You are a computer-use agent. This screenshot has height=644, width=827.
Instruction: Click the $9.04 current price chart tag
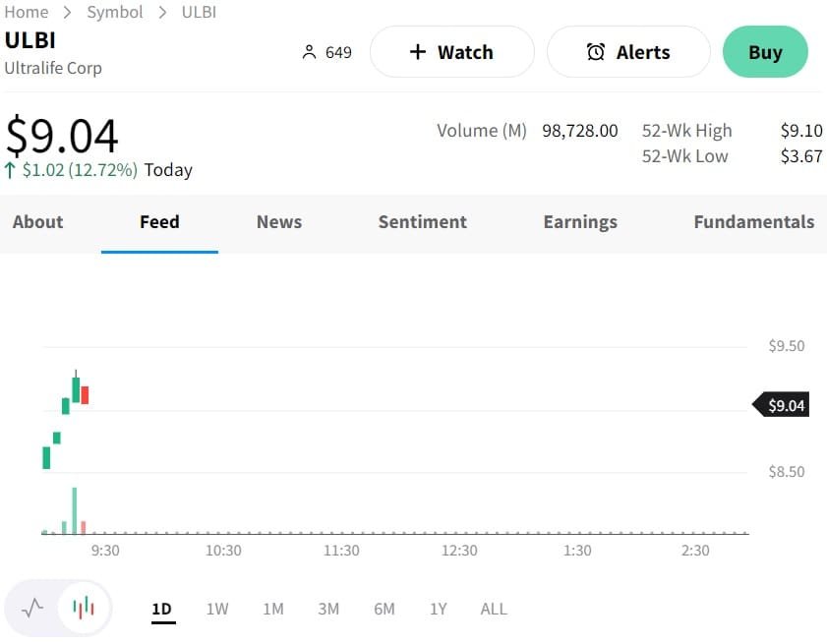pyautogui.click(x=783, y=405)
